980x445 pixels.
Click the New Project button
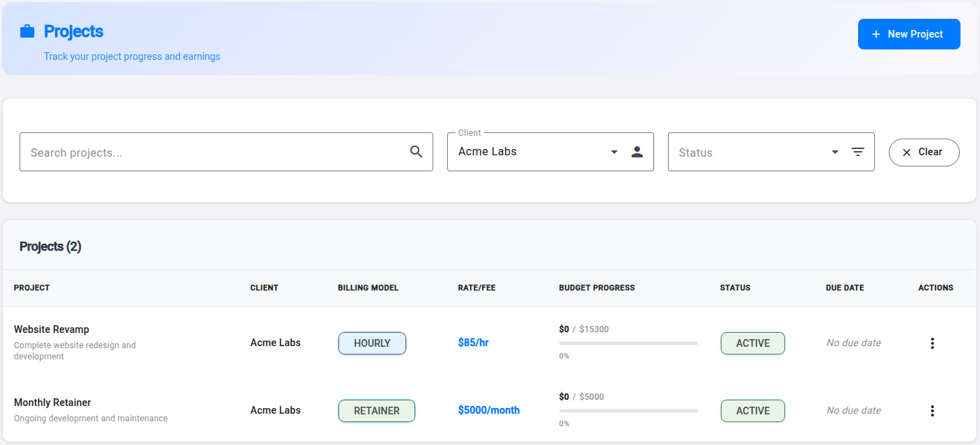pos(908,34)
